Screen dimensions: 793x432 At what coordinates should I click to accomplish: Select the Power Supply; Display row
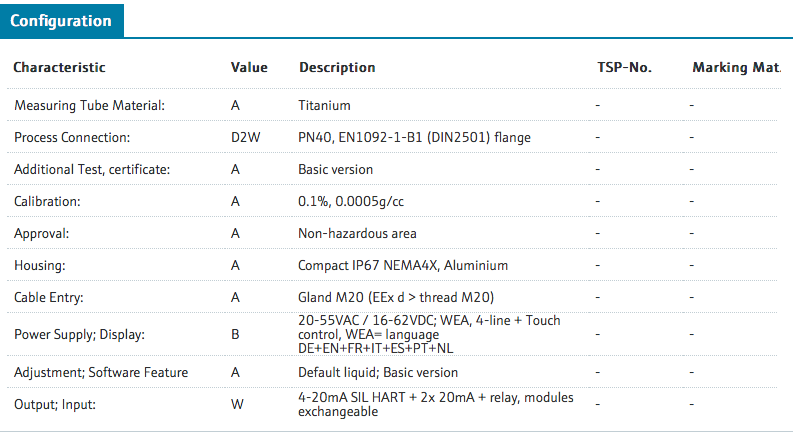(x=392, y=334)
